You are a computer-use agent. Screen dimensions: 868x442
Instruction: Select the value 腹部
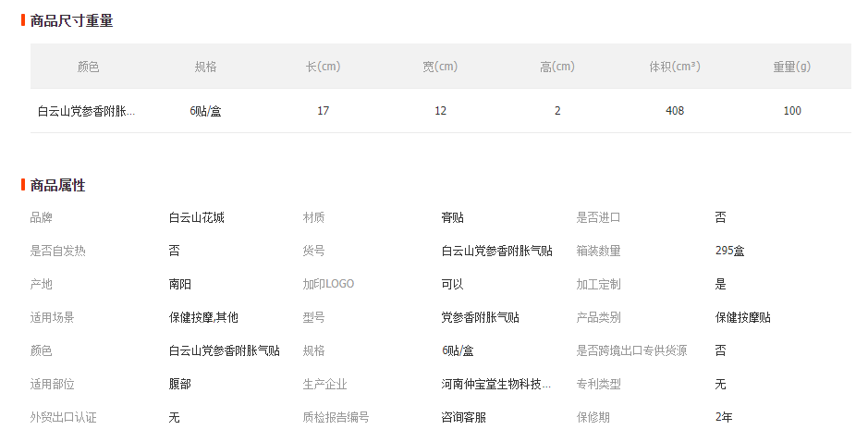pyautogui.click(x=180, y=384)
